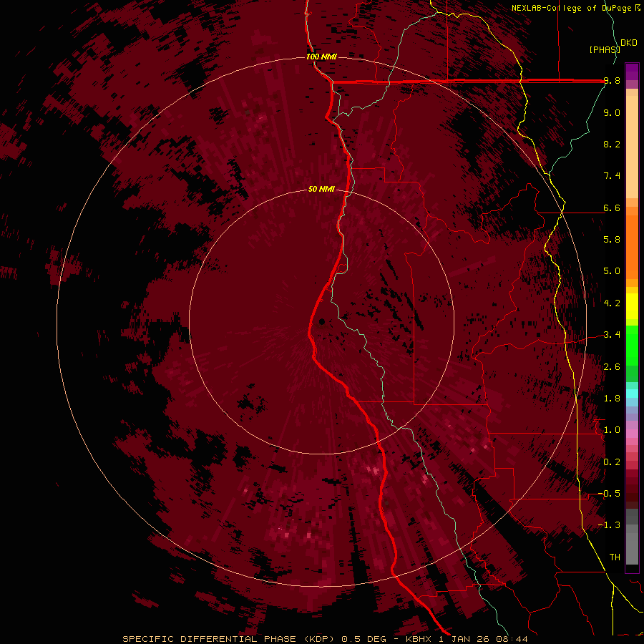Click the 3.4 value on the color scale

pos(612,335)
